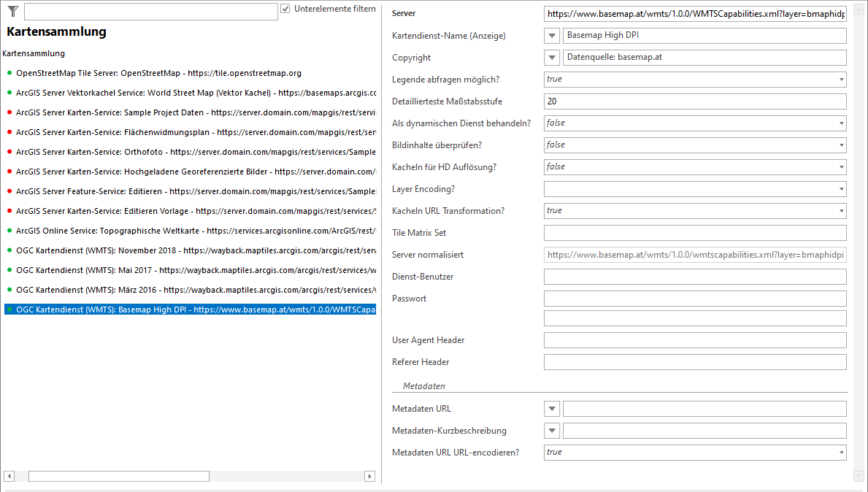Click the filter text input field
This screenshot has width=868, height=492.
point(150,12)
